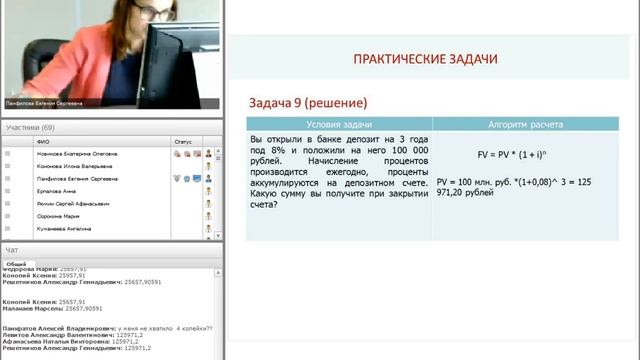Click the user icon in Кононова Илона's row
640x360 pixels.
209,166
